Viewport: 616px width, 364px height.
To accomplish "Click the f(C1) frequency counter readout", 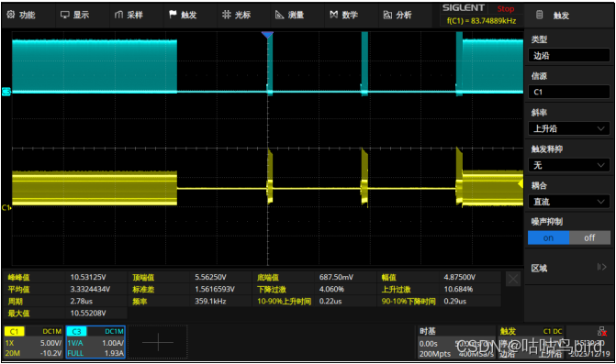I will click(481, 21).
